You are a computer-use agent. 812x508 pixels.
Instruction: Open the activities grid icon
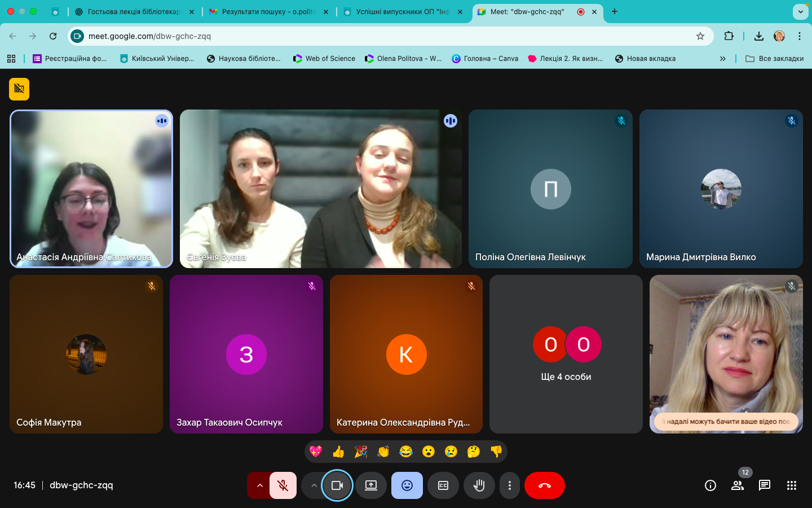pyautogui.click(x=792, y=485)
